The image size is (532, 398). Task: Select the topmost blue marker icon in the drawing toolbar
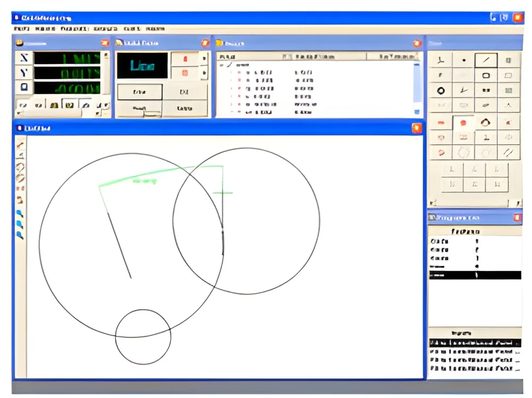[20, 214]
